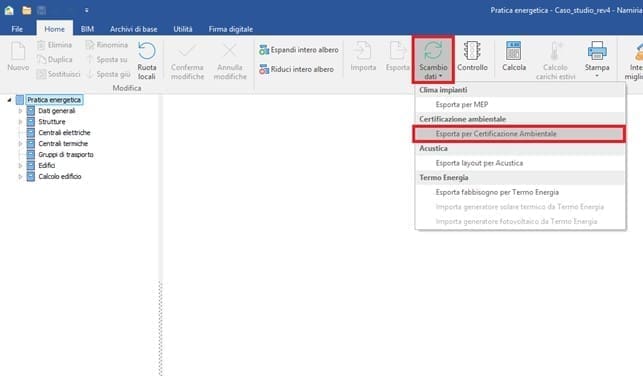Viewport: 643px width, 376px height.
Task: Select Esporta per Certificazione Ambientale
Action: pos(519,134)
